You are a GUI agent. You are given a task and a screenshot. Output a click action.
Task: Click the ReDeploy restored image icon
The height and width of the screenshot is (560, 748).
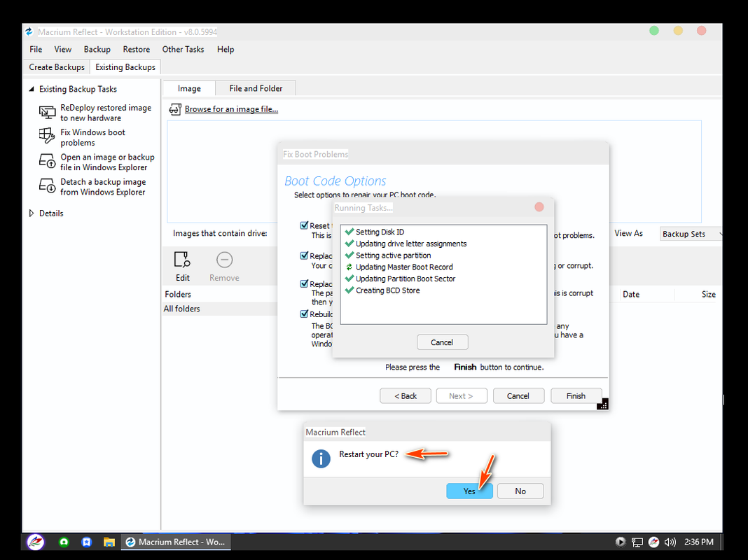47,113
